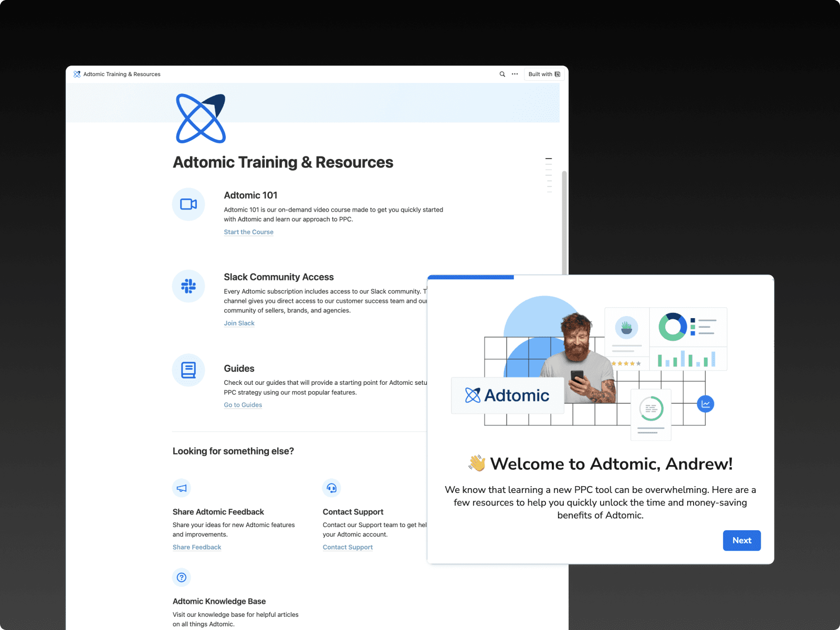The width and height of the screenshot is (840, 630).
Task: Click Next in the welcome dialog
Action: 742,540
